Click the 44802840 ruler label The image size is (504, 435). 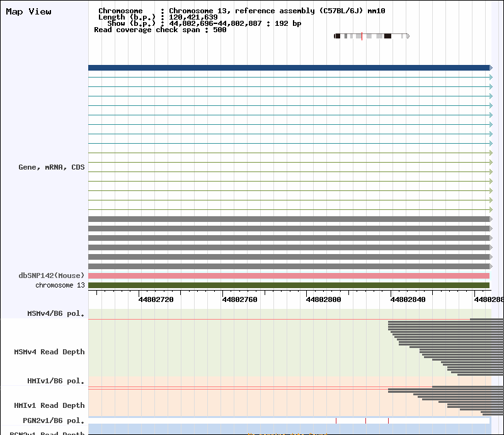point(408,299)
